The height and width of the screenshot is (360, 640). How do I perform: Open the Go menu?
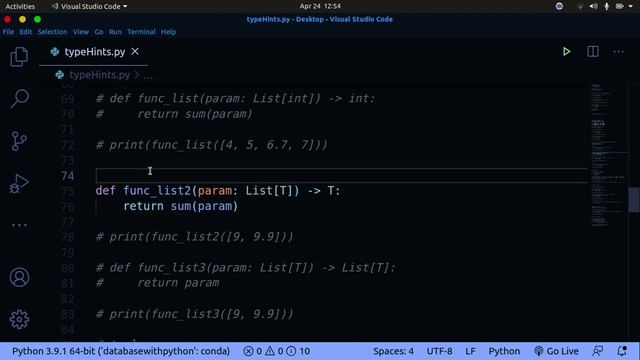click(99, 32)
